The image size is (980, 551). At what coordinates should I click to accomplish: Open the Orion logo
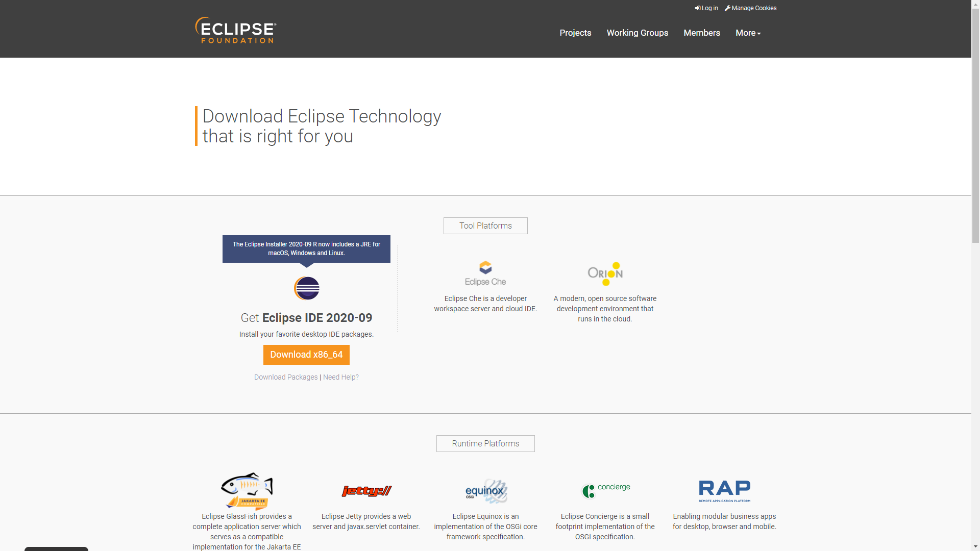point(605,274)
